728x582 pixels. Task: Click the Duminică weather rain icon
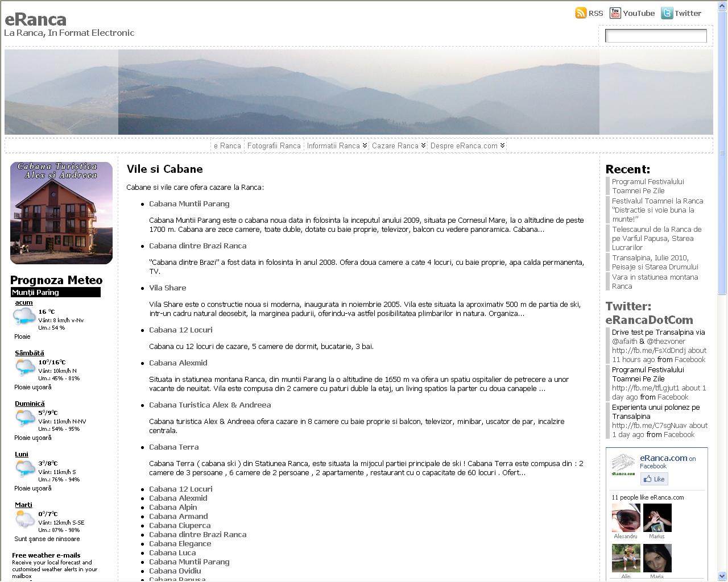tap(24, 418)
